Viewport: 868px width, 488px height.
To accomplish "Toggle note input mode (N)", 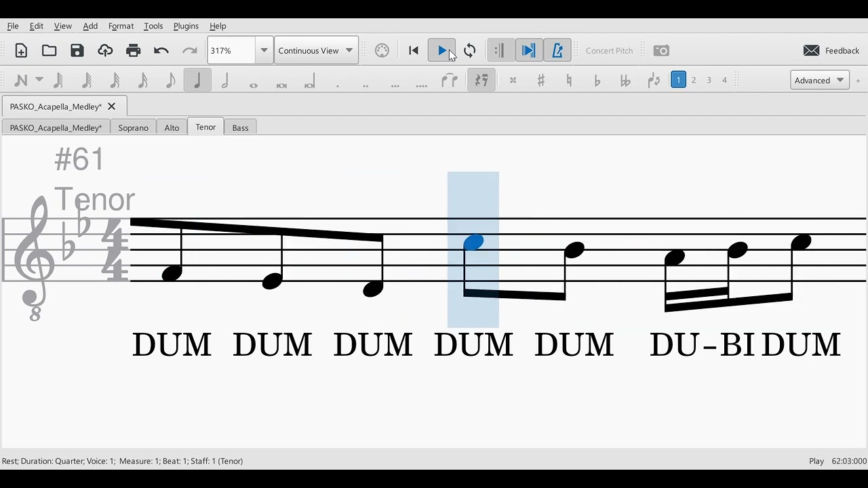I will (x=21, y=81).
